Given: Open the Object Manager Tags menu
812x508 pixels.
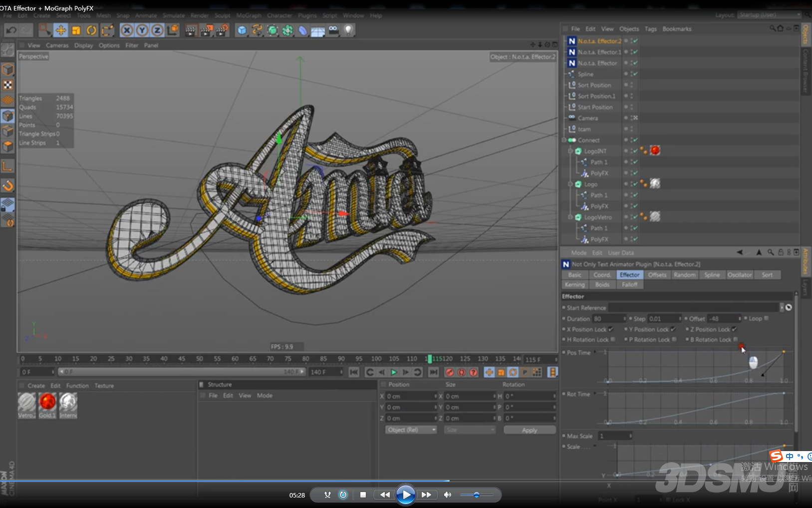Looking at the screenshot, I should 650,29.
